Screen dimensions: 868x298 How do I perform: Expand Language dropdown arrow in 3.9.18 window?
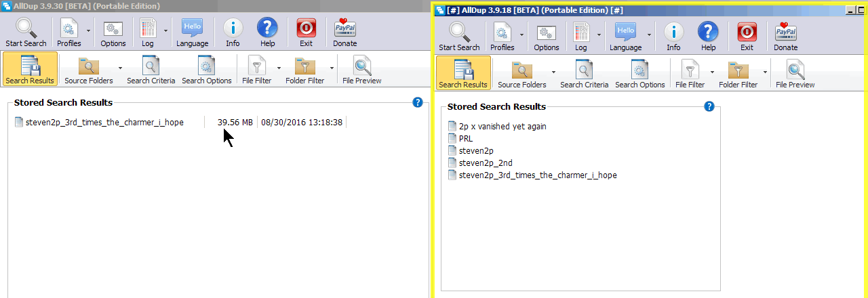point(649,34)
